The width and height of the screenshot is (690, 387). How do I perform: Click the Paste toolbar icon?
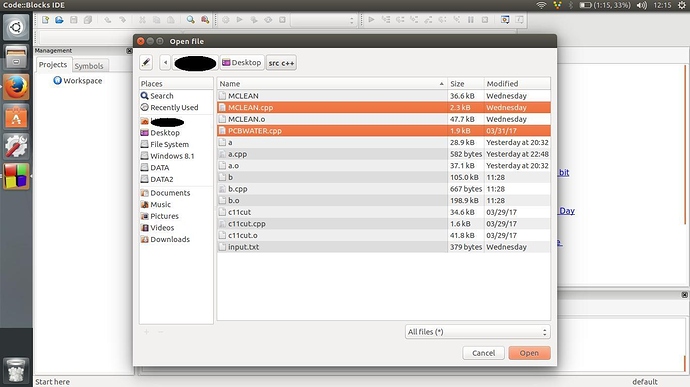pyautogui.click(x=171, y=20)
